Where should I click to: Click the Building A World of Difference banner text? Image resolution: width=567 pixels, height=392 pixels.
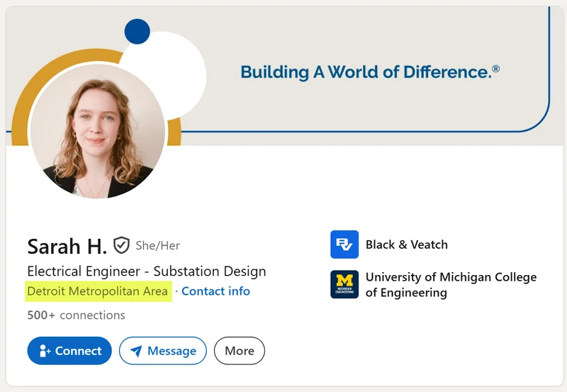click(366, 72)
